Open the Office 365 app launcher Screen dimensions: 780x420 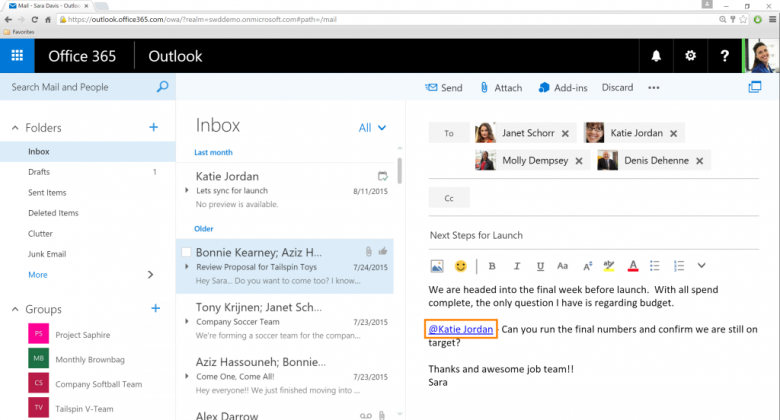(x=17, y=56)
